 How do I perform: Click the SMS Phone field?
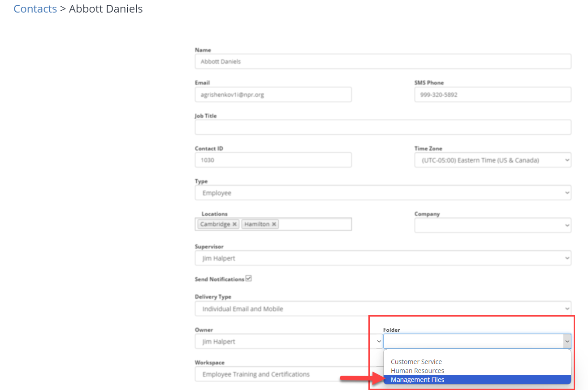pyautogui.click(x=493, y=94)
